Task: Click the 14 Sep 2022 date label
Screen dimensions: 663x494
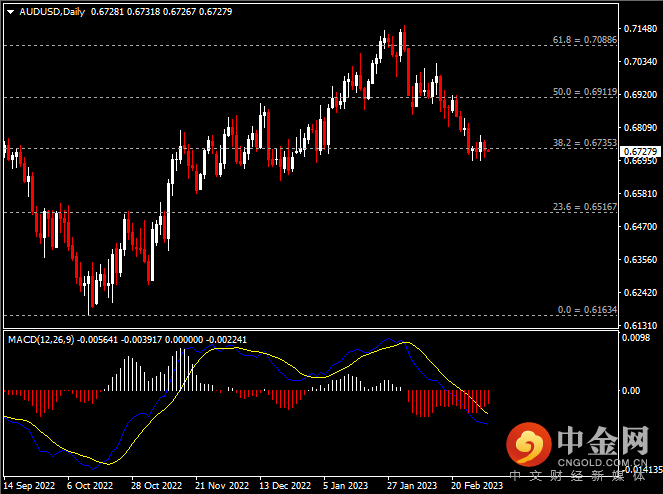Action: pyautogui.click(x=30, y=485)
